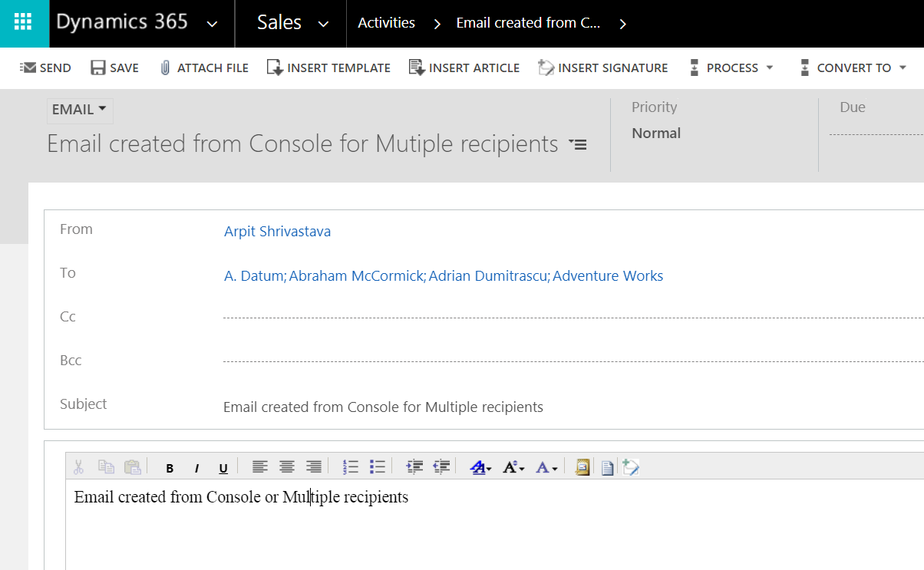Click the Insert Article icon
Screen dimensions: 924x570
[x=417, y=68]
